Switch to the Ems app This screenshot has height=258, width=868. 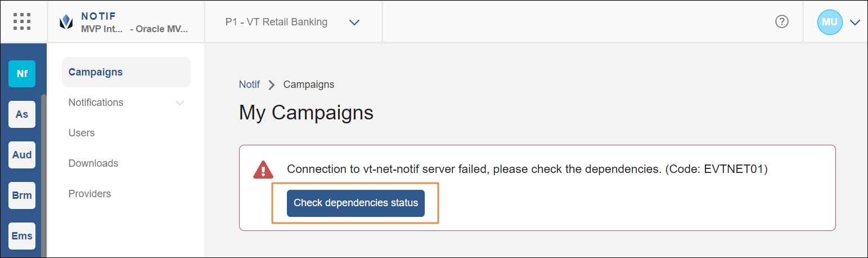(22, 236)
